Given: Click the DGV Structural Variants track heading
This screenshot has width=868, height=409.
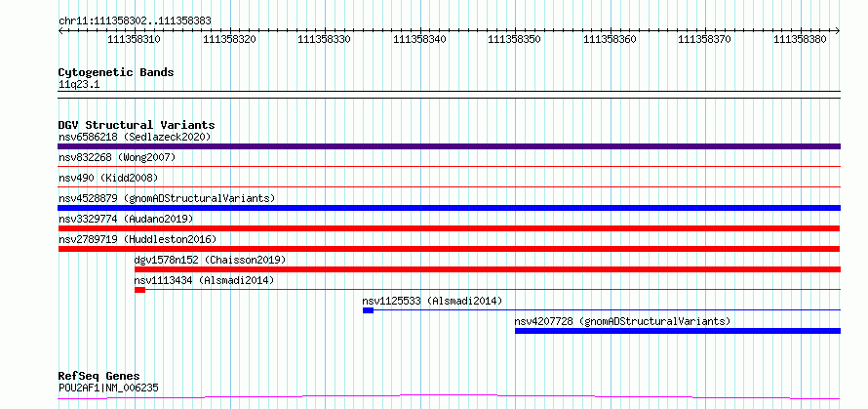Looking at the screenshot, I should [137, 125].
